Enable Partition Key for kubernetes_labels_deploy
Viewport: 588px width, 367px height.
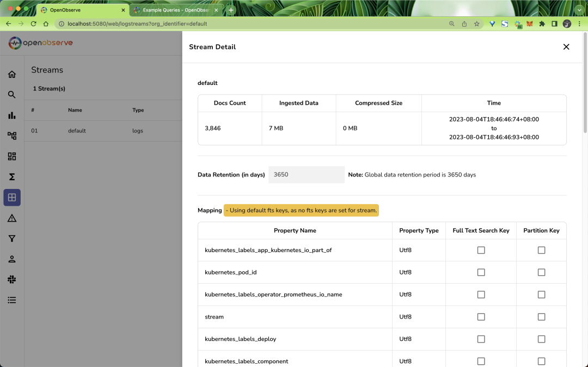coord(542,339)
